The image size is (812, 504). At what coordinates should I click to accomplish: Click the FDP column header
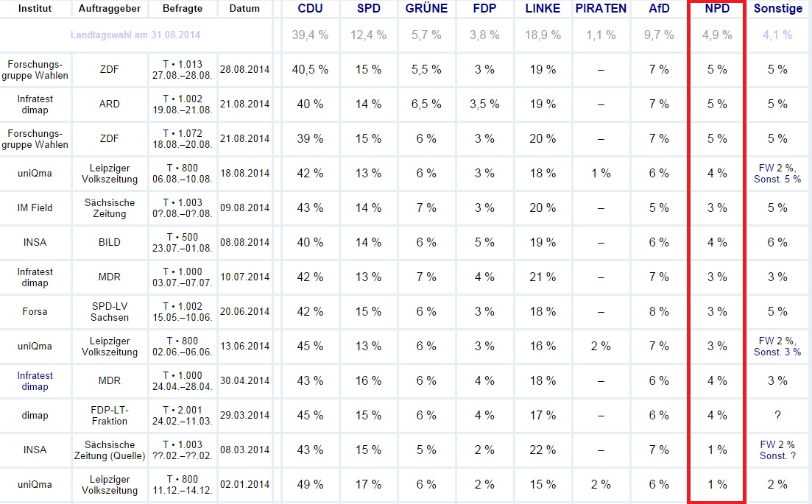click(484, 9)
